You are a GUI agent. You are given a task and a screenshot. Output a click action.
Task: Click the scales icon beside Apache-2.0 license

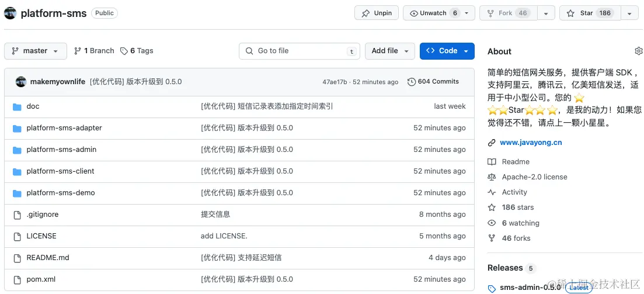tap(492, 177)
